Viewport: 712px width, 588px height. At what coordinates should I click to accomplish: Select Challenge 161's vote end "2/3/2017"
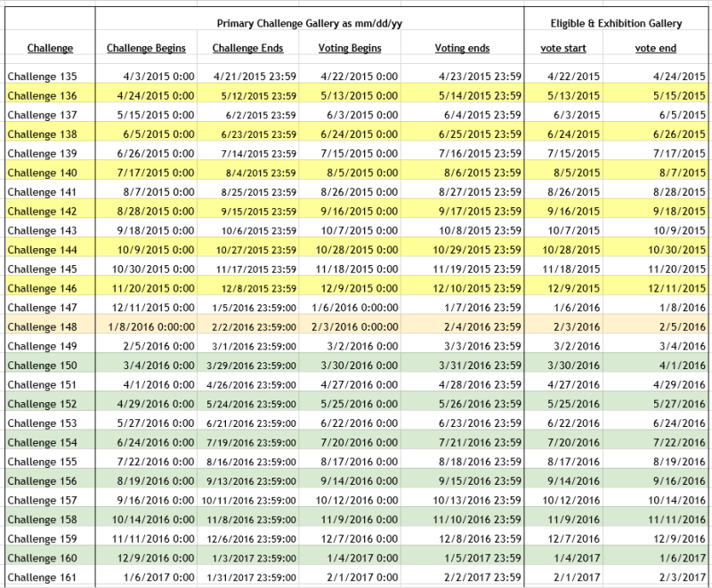pyautogui.click(x=683, y=577)
